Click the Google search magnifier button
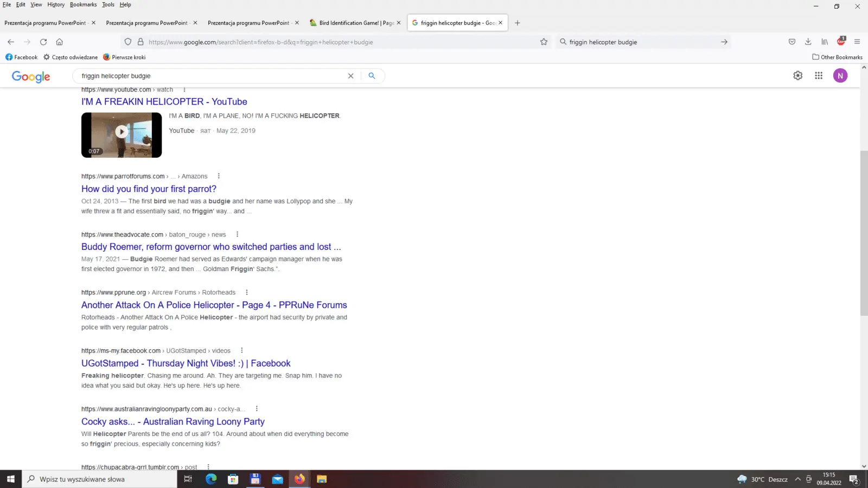The height and width of the screenshot is (488, 868). [372, 76]
